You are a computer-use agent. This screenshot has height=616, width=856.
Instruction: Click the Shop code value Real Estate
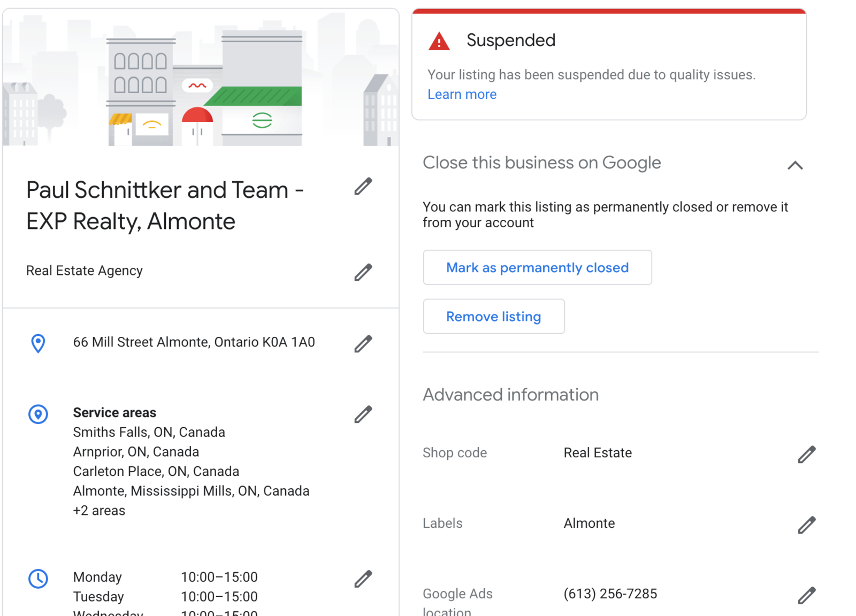click(x=598, y=453)
